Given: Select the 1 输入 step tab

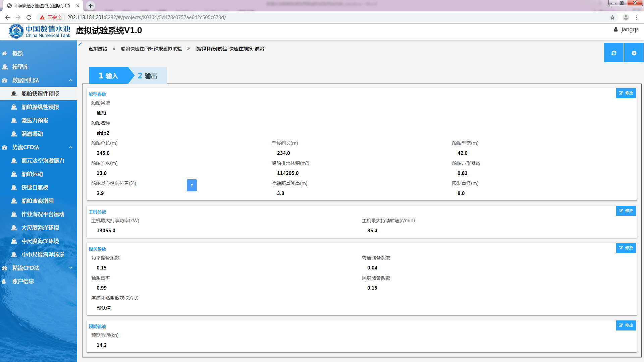Looking at the screenshot, I should point(108,76).
